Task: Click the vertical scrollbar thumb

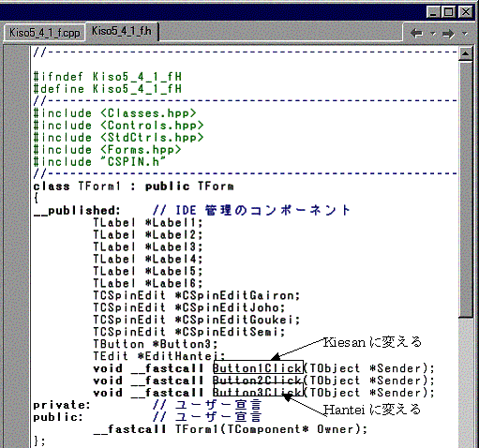Action: [x=466, y=189]
